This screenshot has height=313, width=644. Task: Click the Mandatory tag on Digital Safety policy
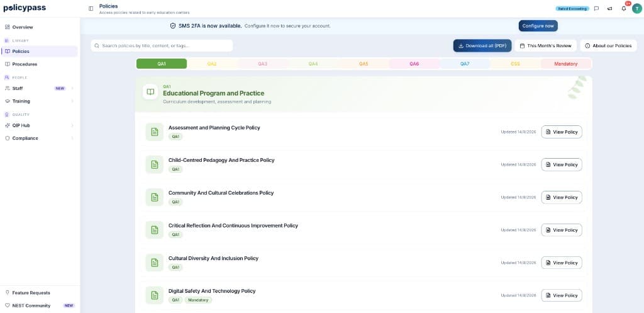coord(198,300)
